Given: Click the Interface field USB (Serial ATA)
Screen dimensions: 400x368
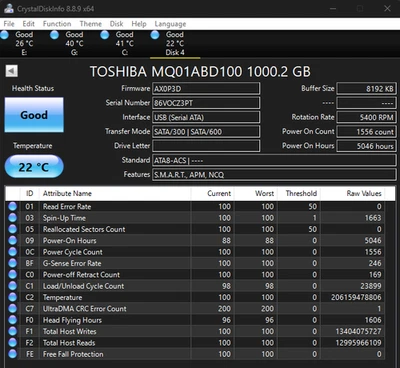Looking at the screenshot, I should point(206,117).
